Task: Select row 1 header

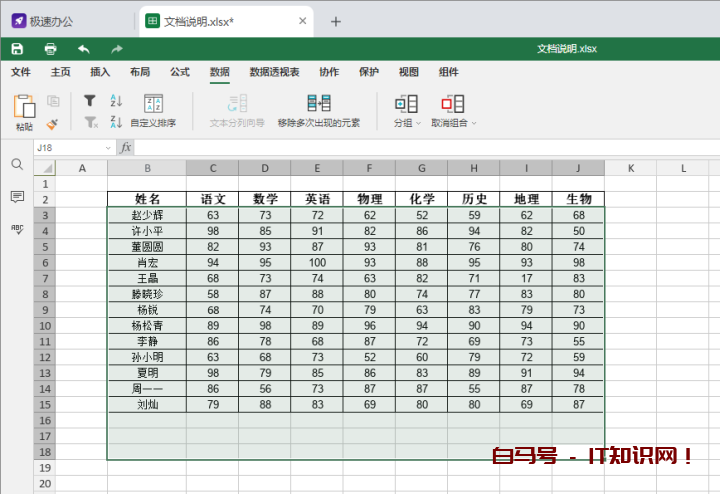Action: [45, 184]
